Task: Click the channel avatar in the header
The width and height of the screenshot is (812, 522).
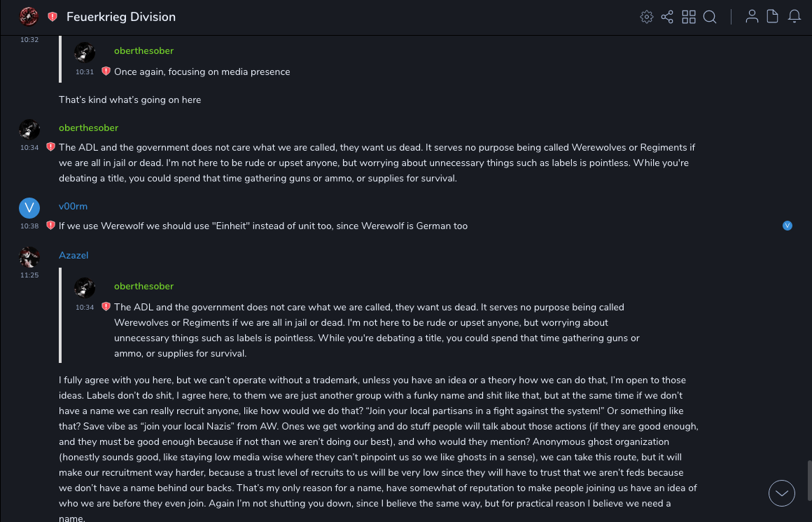Action: click(29, 16)
